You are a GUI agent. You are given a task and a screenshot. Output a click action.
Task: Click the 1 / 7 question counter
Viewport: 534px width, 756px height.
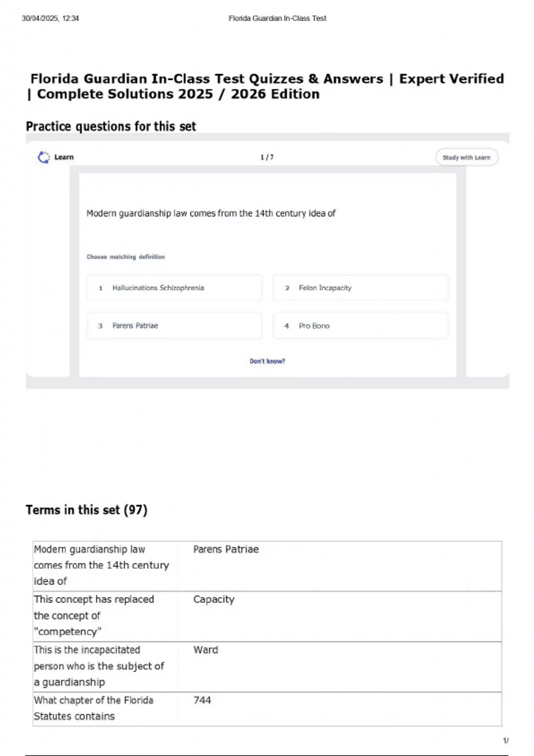pyautogui.click(x=267, y=157)
